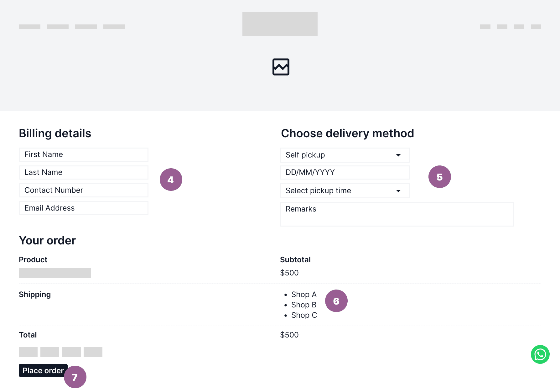Select Shop A as the shipping option
Viewport: 560px width, 392px height.
(x=303, y=295)
